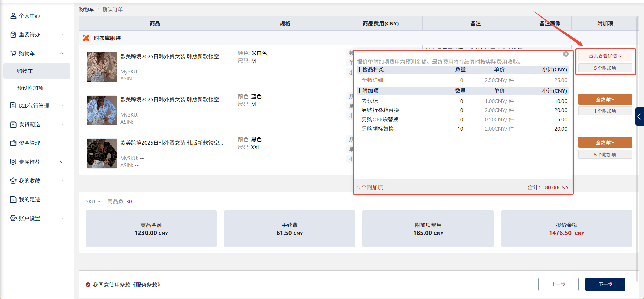The height and width of the screenshot is (299, 644).
Task: Click the 米白色 blouse thumbnail
Action: pos(101,67)
